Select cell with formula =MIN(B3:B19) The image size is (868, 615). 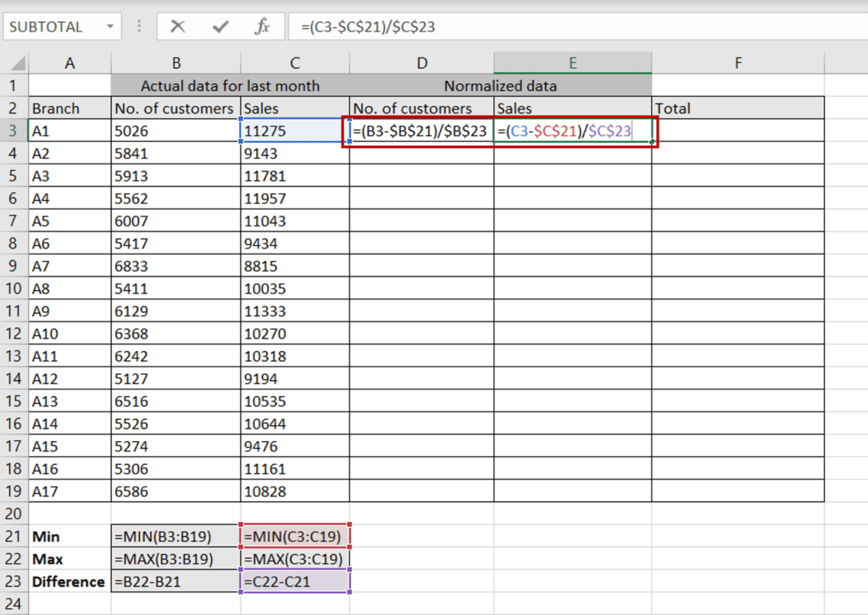coord(176,536)
